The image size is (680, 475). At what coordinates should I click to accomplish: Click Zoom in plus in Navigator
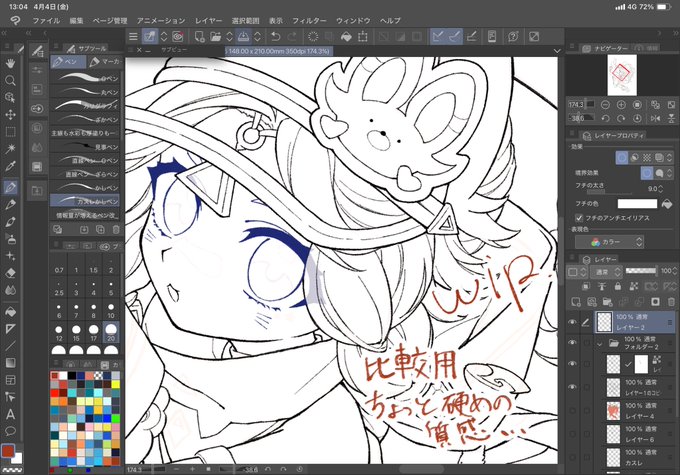tap(621, 105)
